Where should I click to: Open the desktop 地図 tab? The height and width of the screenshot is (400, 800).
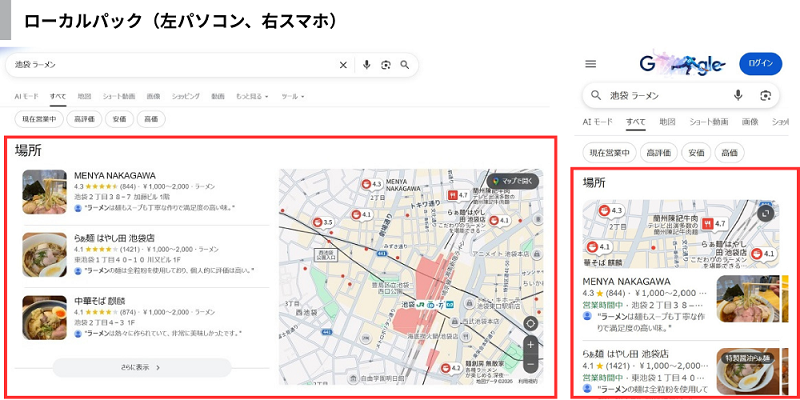(84, 96)
